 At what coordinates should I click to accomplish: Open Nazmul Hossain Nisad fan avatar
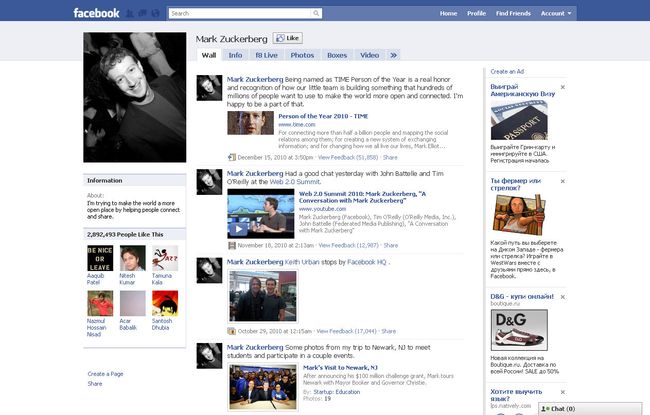tap(100, 303)
